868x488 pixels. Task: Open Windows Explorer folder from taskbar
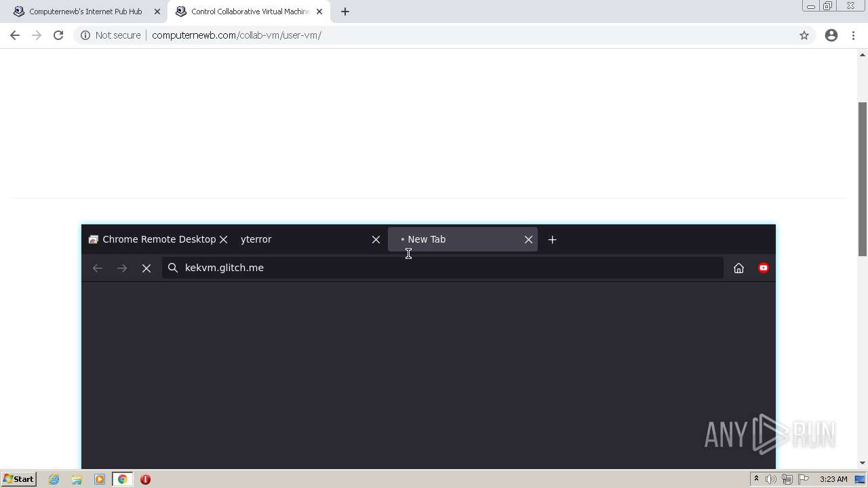(x=77, y=479)
